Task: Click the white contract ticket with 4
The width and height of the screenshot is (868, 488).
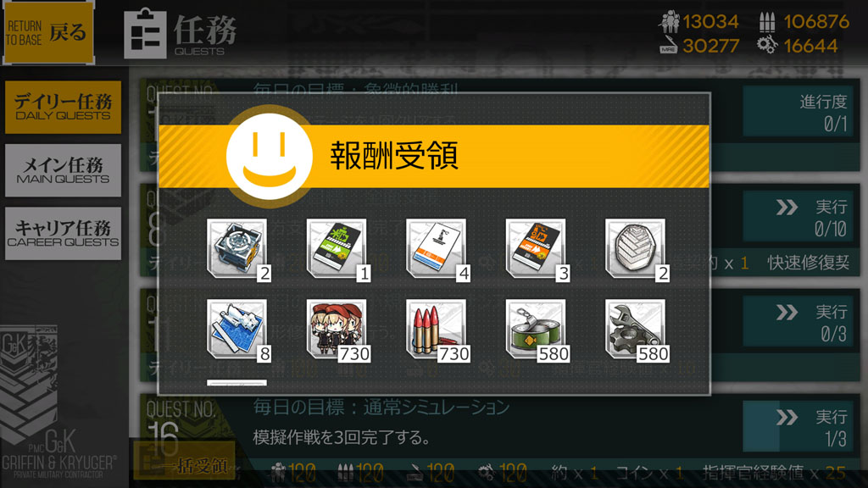Action: [438, 250]
